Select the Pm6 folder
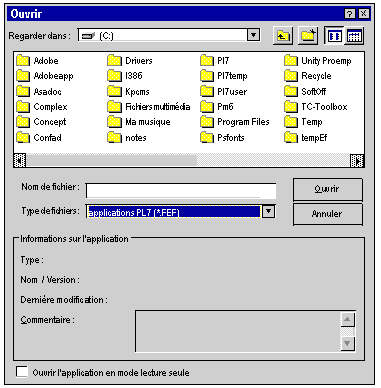 pos(217,107)
